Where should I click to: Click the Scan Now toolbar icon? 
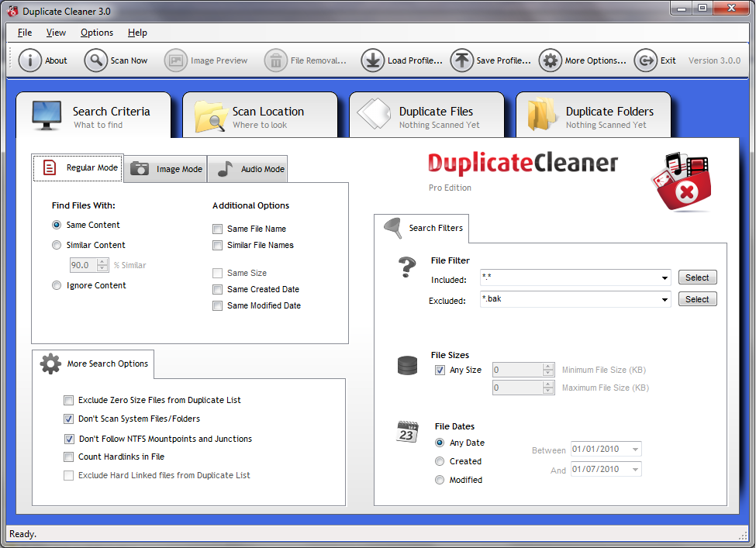pyautogui.click(x=97, y=60)
